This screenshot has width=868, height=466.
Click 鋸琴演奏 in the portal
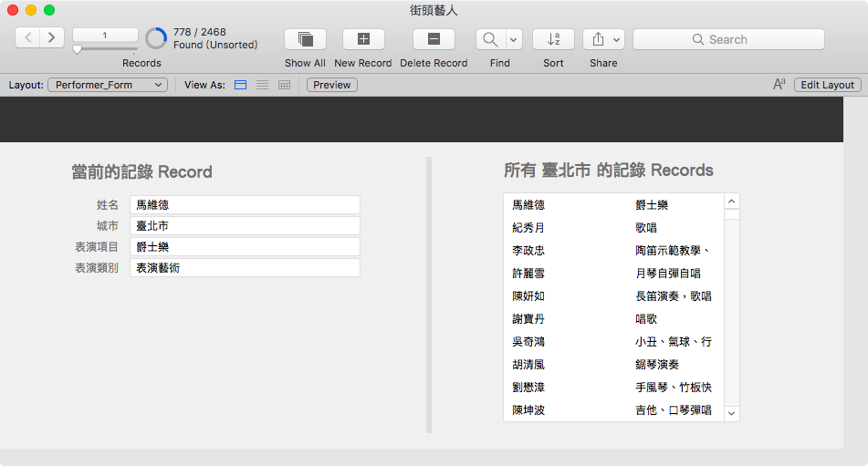tap(657, 364)
